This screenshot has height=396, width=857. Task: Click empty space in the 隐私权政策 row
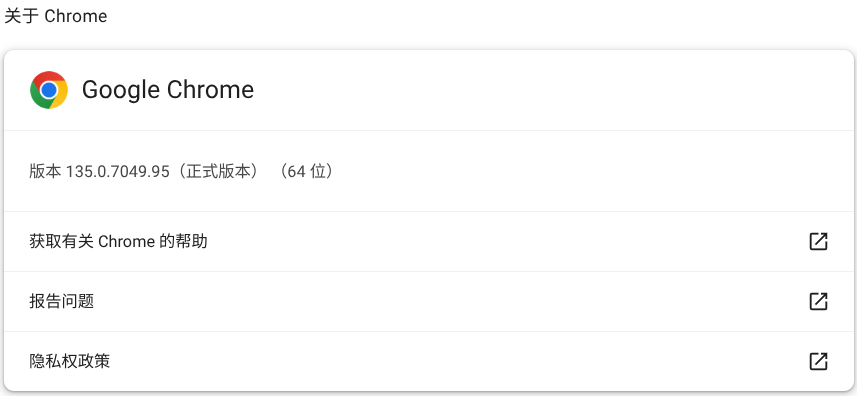pos(437,361)
